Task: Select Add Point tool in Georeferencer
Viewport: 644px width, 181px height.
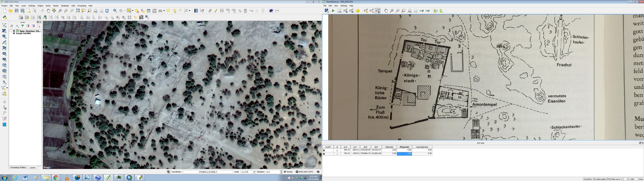Action: [366, 11]
